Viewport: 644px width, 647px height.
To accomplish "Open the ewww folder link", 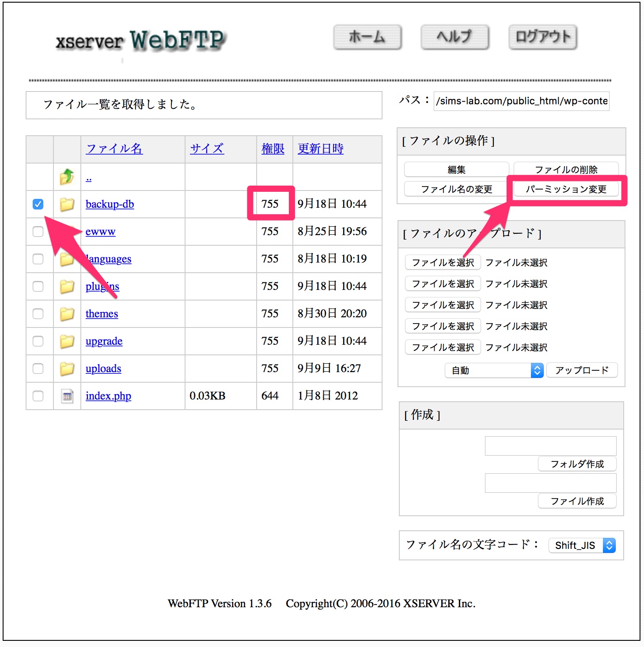I will (101, 232).
